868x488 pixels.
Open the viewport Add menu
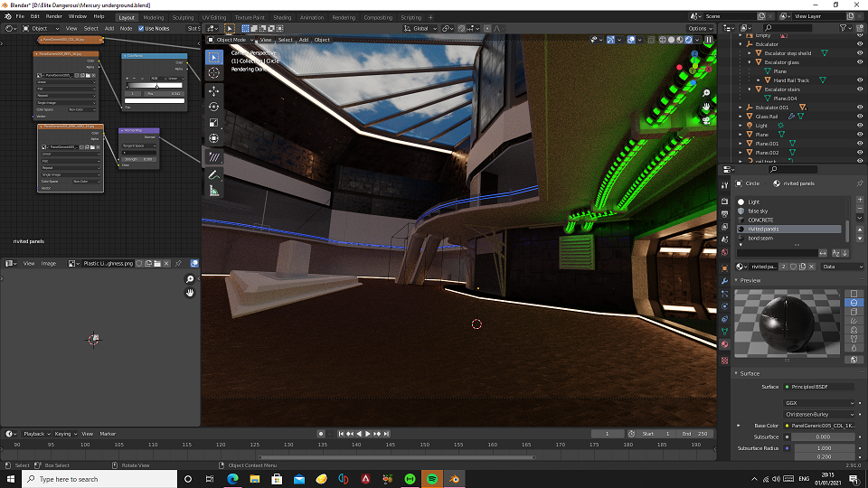point(304,40)
